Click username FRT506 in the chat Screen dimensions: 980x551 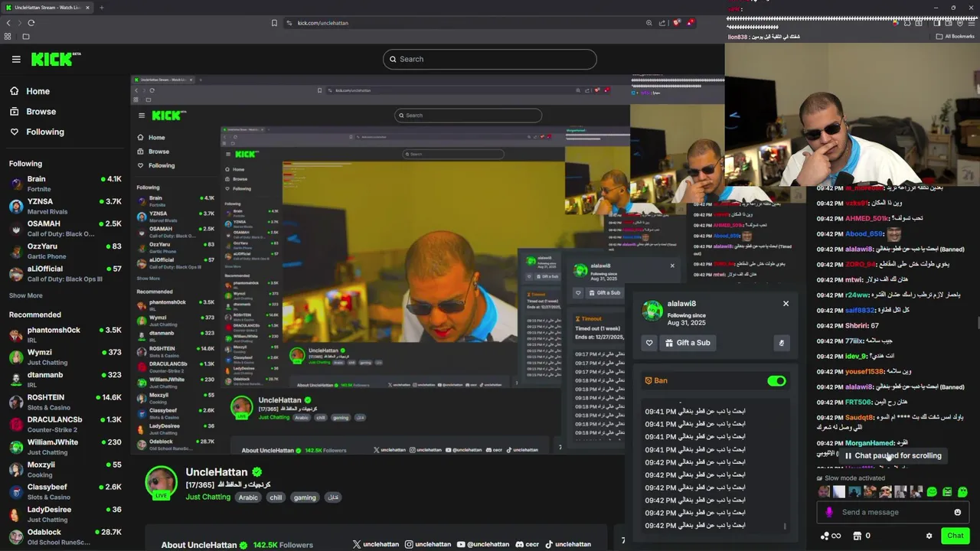coord(858,403)
